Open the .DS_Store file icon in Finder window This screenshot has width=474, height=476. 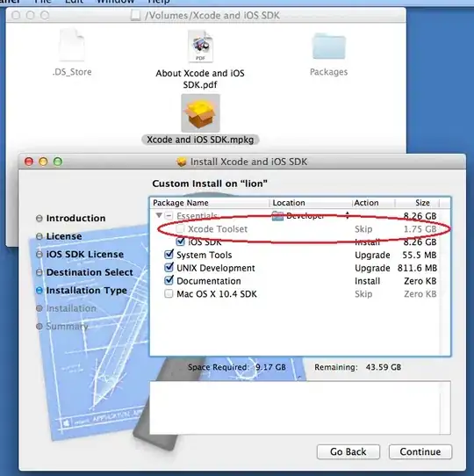[x=72, y=45]
